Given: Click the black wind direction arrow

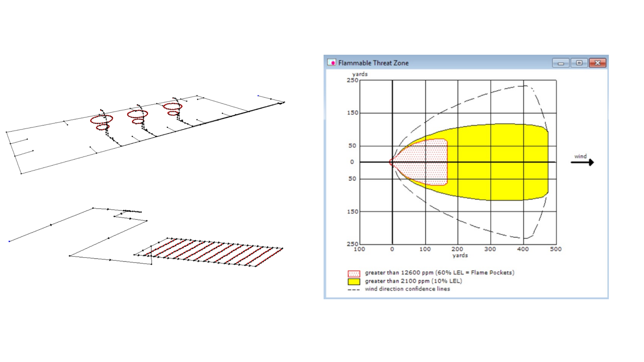Looking at the screenshot, I should (x=582, y=163).
